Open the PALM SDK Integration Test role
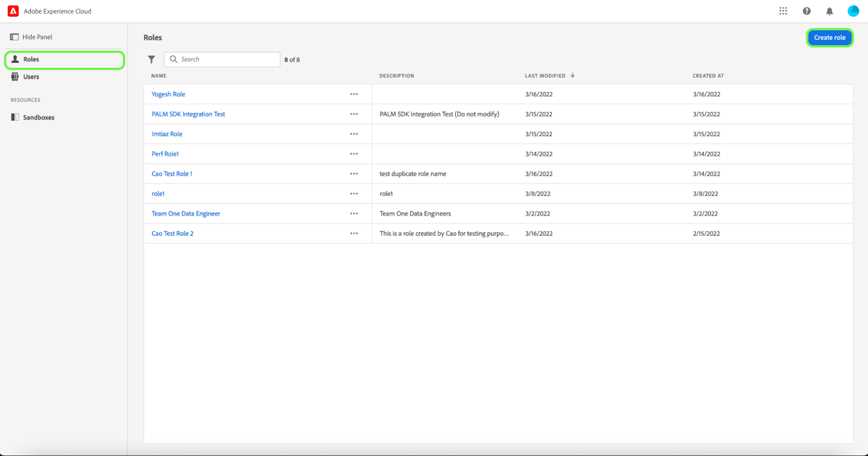The width and height of the screenshot is (868, 456). pos(188,114)
